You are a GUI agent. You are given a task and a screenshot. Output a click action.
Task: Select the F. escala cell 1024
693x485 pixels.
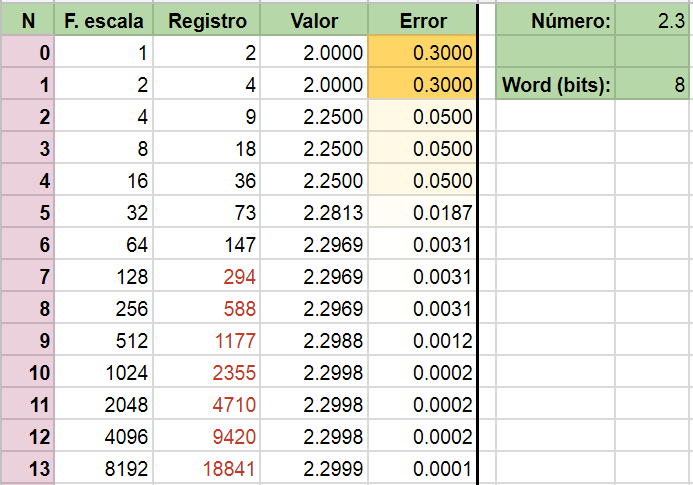(x=104, y=372)
